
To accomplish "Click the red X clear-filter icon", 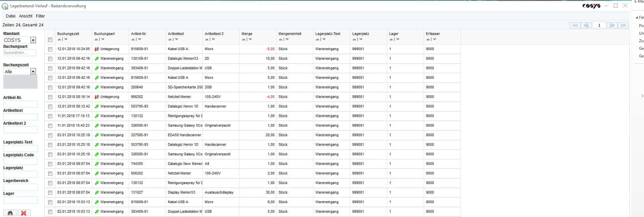I will point(24,213).
